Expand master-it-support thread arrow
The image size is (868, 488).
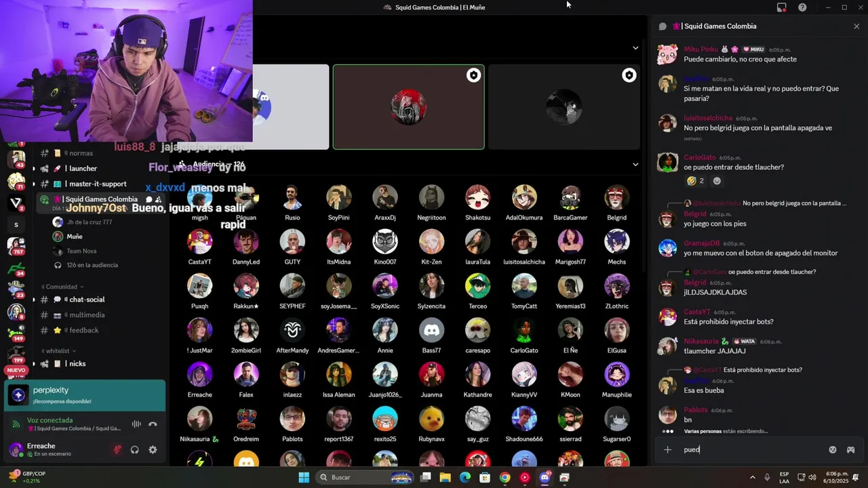(x=33, y=184)
